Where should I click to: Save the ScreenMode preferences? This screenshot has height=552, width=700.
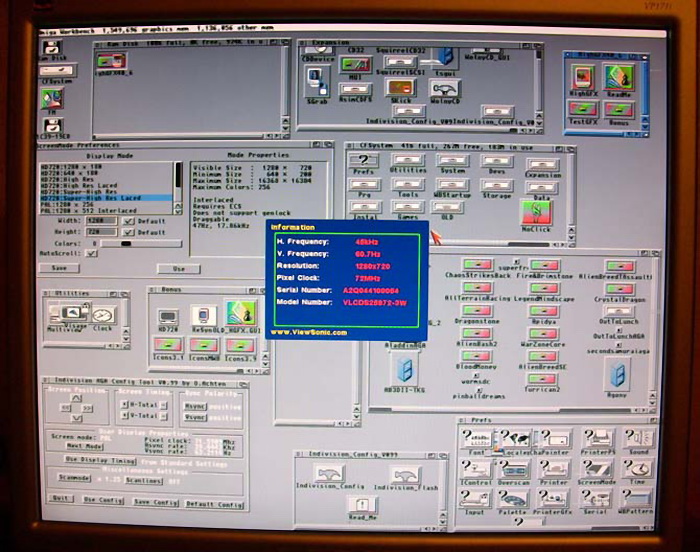[x=59, y=268]
